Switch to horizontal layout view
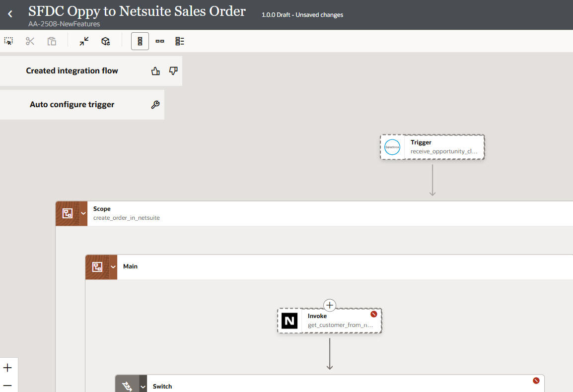Screen dimensions: 573x392 coord(160,41)
